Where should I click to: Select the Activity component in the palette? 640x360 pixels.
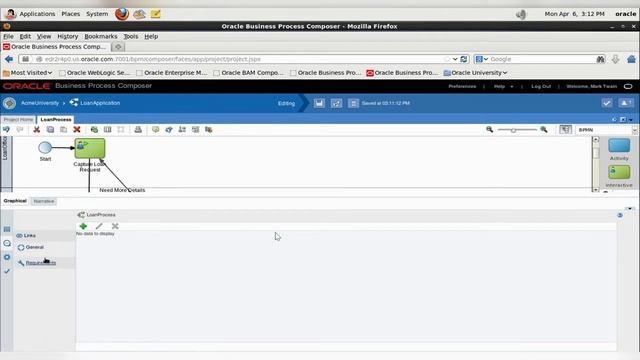[x=619, y=146]
